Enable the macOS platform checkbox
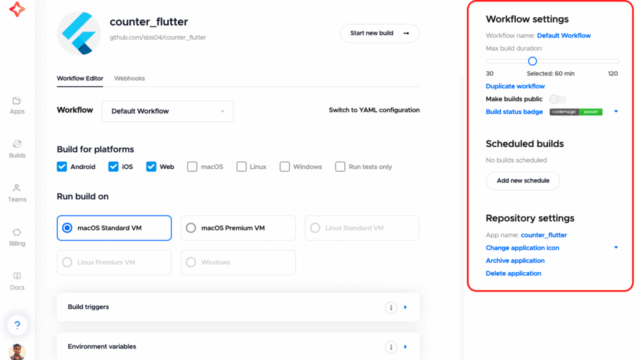The image size is (640, 360). pyautogui.click(x=192, y=167)
